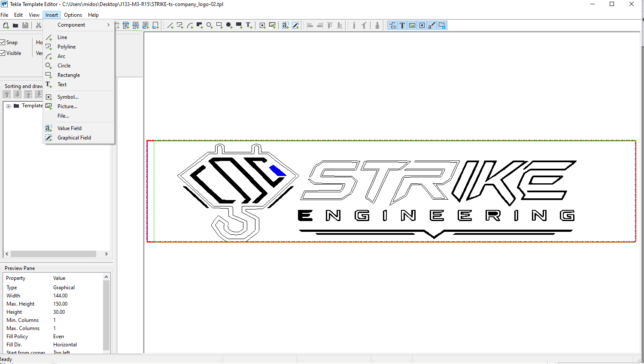This screenshot has width=644, height=364.
Task: Expand the Template tree node
Action: click(x=8, y=106)
